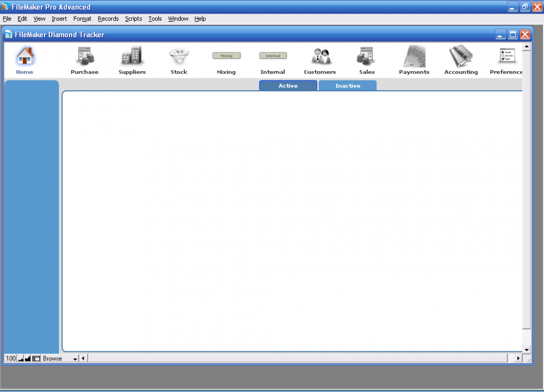Screen dimensions: 544x392
Task: Open the Tools menu
Action: point(155,18)
